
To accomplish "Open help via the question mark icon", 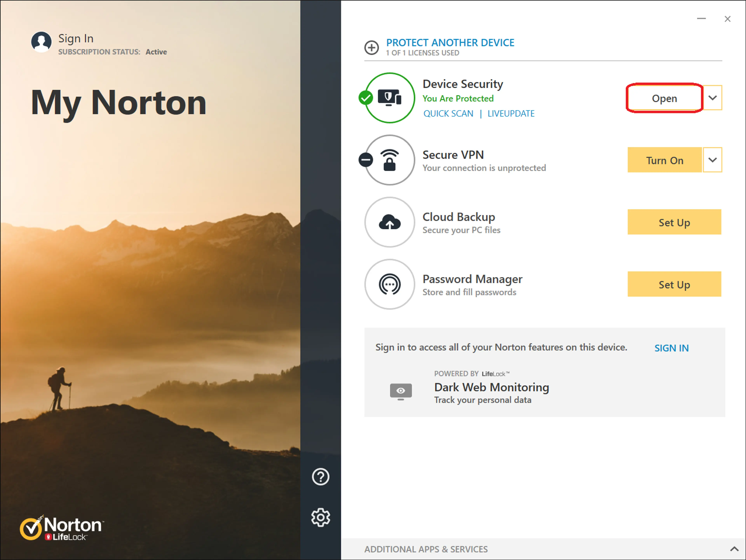I will [x=320, y=477].
